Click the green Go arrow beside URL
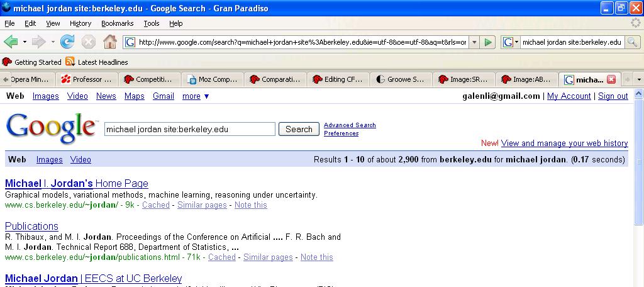Screen dimensions: 644x287 click(488, 42)
